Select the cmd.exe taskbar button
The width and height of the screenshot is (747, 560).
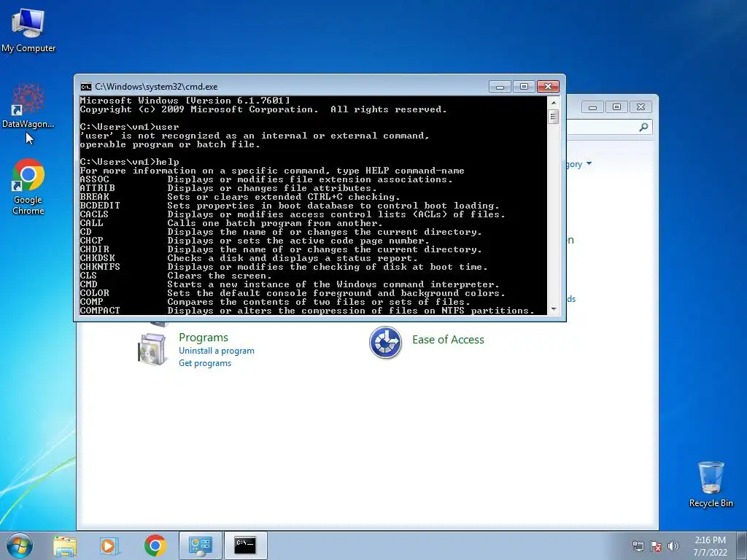coord(245,545)
